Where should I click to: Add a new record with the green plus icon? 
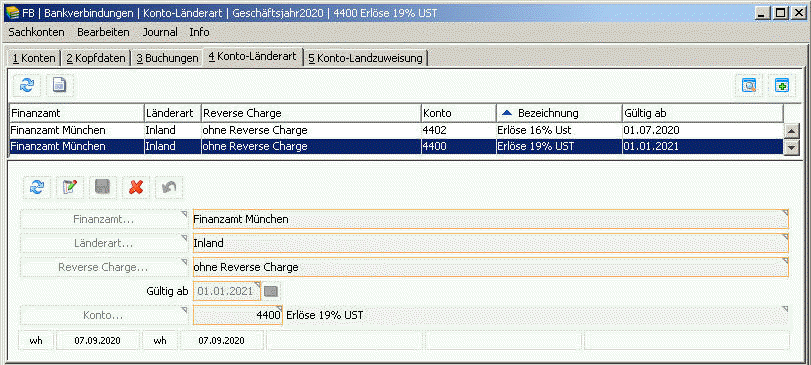[782, 85]
